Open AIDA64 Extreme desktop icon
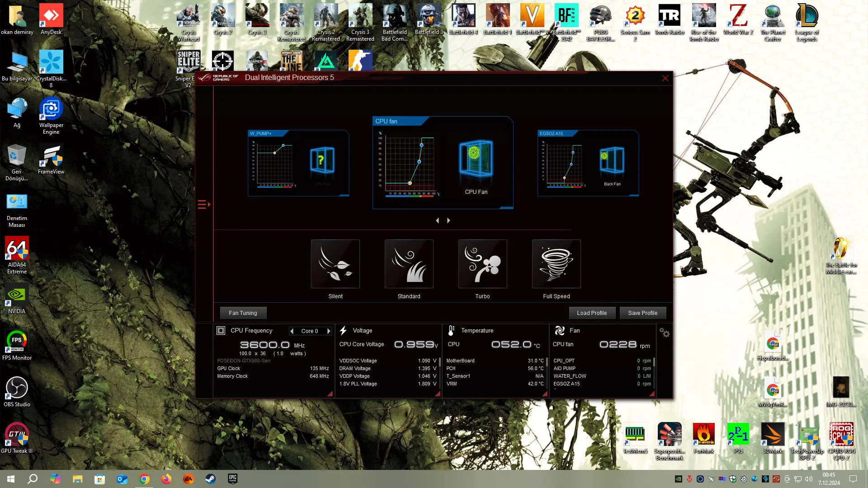The image size is (868, 488). coord(17,255)
